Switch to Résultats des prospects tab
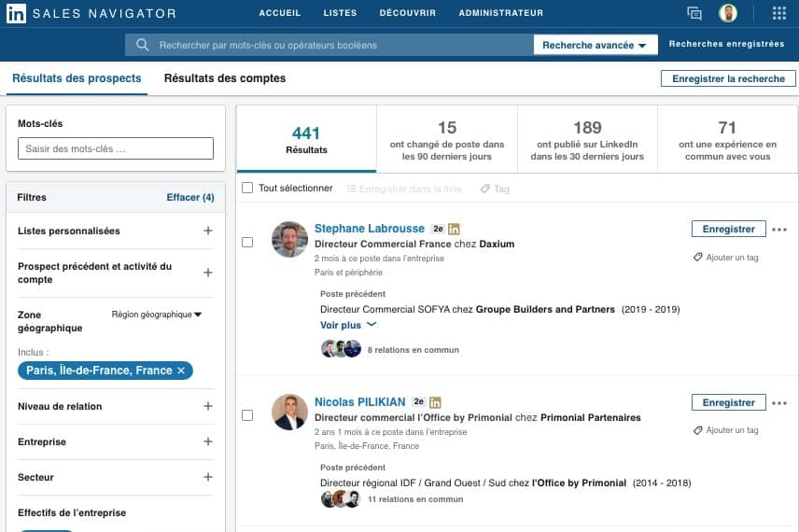 pos(77,78)
